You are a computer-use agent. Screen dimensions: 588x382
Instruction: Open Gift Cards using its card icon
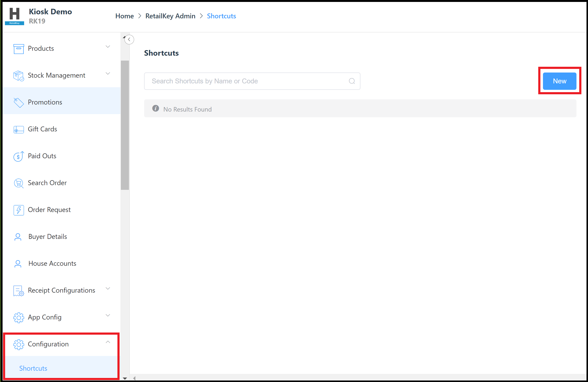[18, 129]
